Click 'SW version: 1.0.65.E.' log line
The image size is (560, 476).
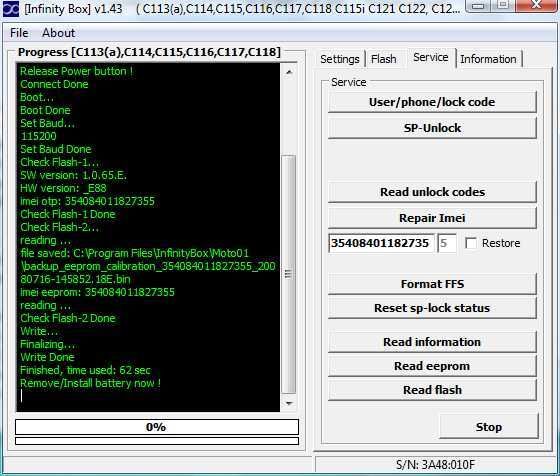point(73,175)
